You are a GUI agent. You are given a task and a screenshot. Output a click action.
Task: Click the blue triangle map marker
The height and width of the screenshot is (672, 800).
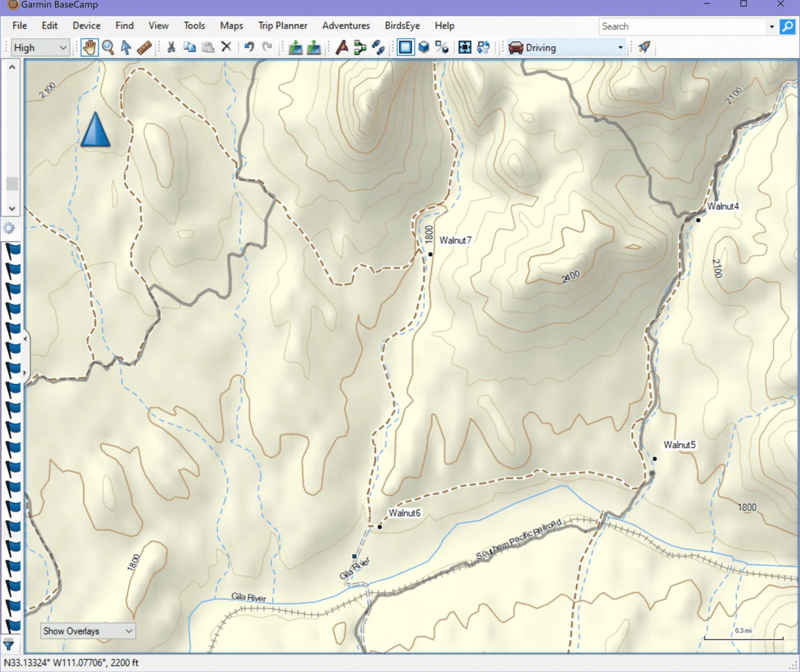95,130
